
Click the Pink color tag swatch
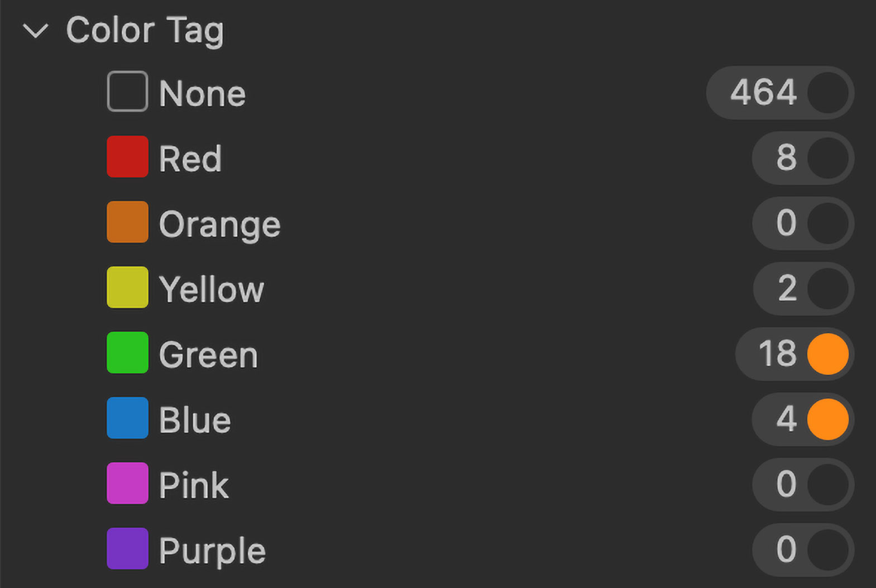pos(127,484)
